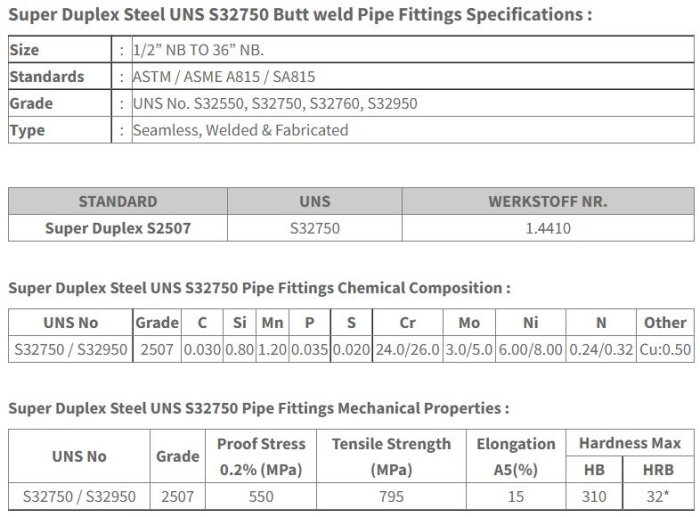Select the Super Duplex S2507 cell
This screenshot has height=517, width=700.
coord(118,228)
